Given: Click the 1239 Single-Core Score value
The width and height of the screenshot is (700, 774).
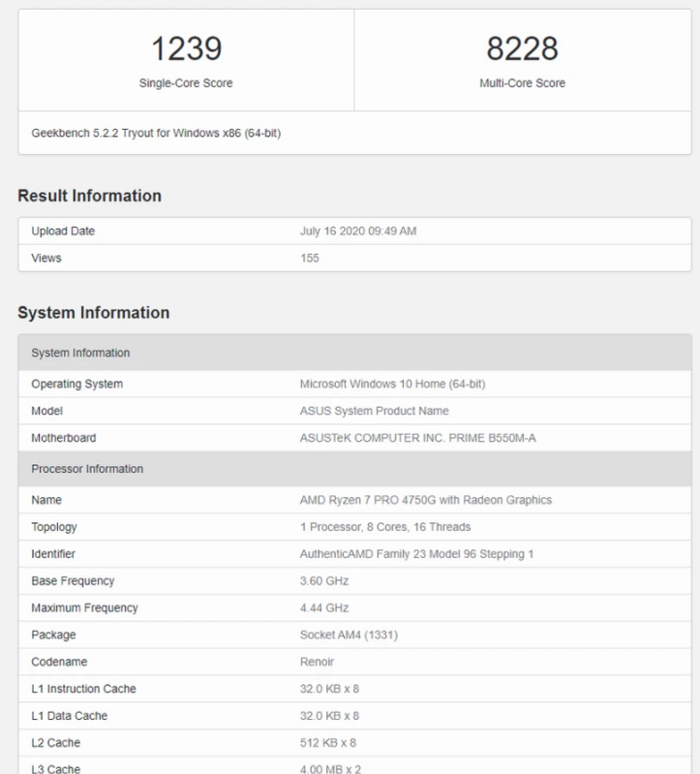Looking at the screenshot, I should point(186,48).
